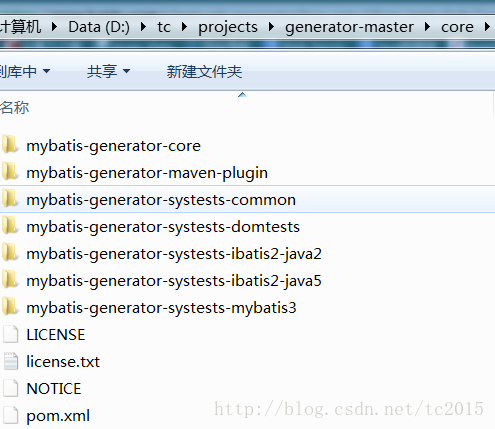
Task: Click core segment in address bar
Action: tap(457, 27)
